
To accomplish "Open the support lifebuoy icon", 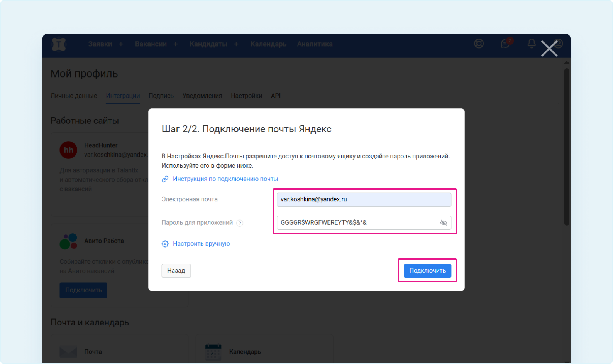I will click(479, 44).
